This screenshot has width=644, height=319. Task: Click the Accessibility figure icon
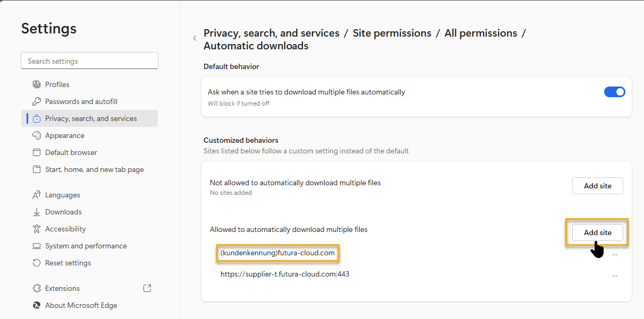pyautogui.click(x=37, y=229)
